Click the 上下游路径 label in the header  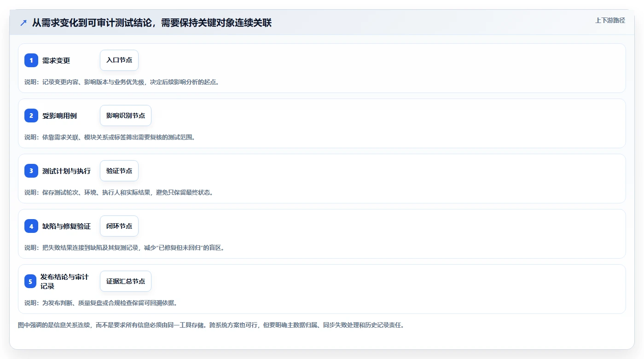pyautogui.click(x=610, y=20)
